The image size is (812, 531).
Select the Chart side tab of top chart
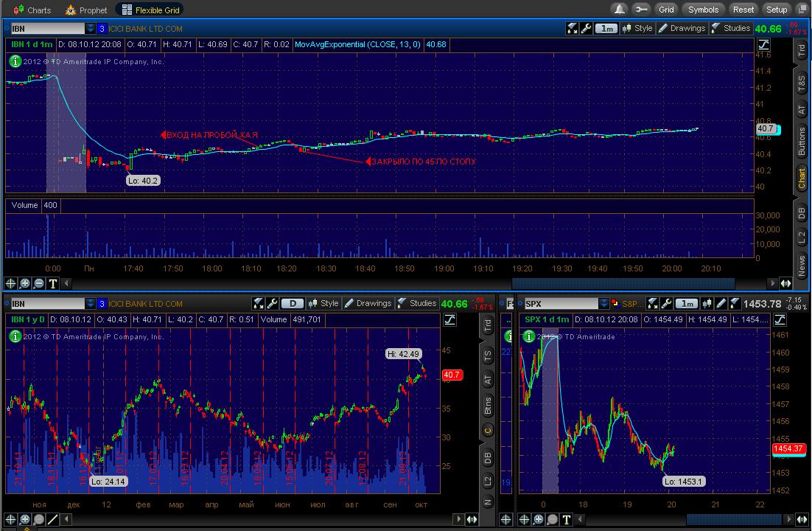[802, 178]
